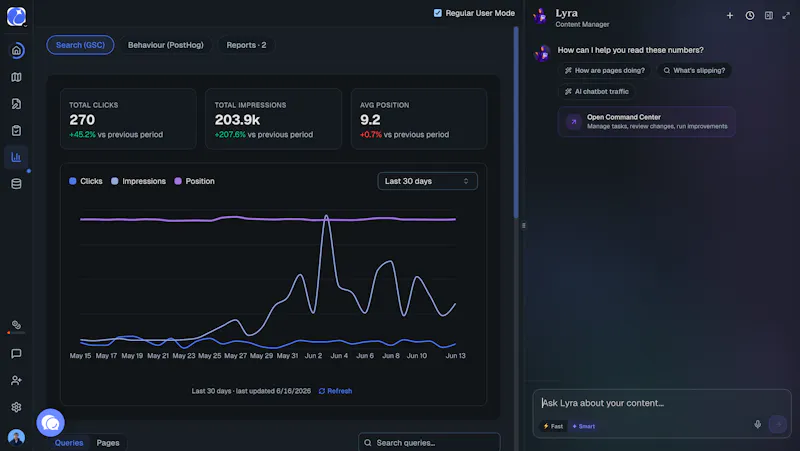Toggle the Position series in chart legend
The height and width of the screenshot is (451, 800).
(x=194, y=181)
